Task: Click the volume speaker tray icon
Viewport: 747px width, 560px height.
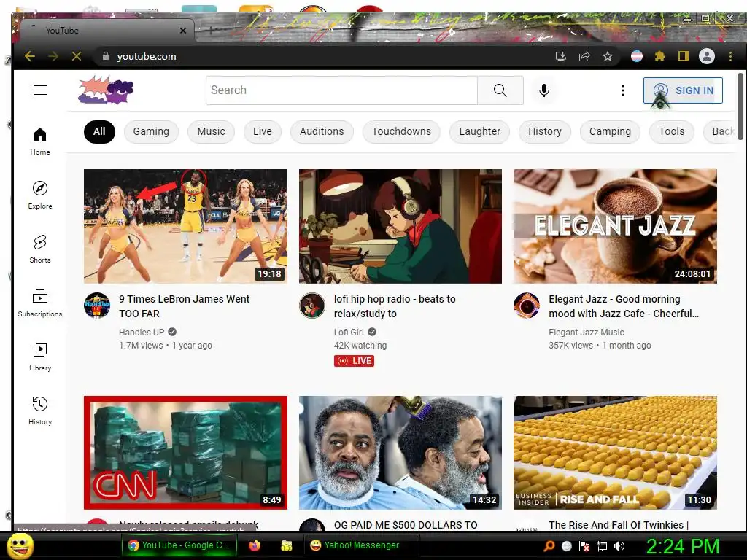Action: (x=619, y=546)
